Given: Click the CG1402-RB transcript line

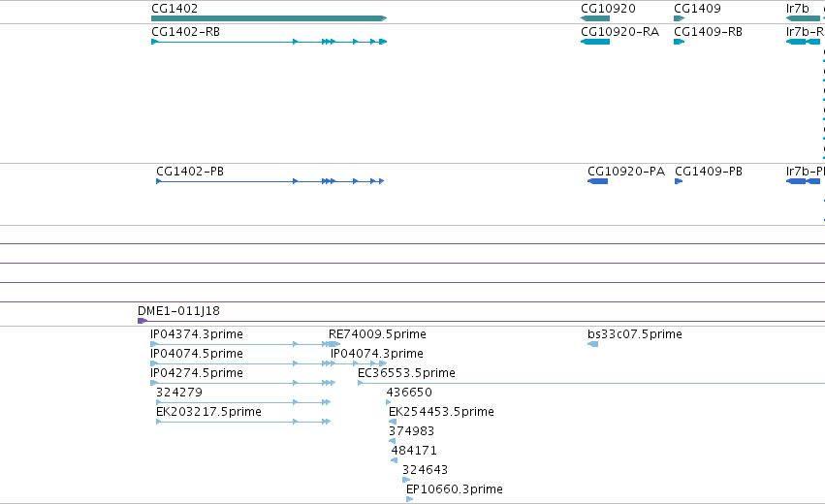Looking at the screenshot, I should pyautogui.click(x=269, y=42).
